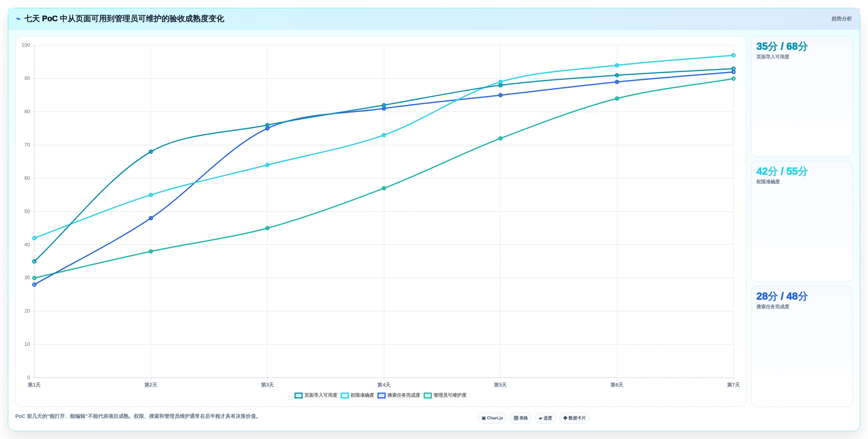Select 管理员可维护度 point at 第7天 (90)
The image size is (868, 439).
[733, 79]
